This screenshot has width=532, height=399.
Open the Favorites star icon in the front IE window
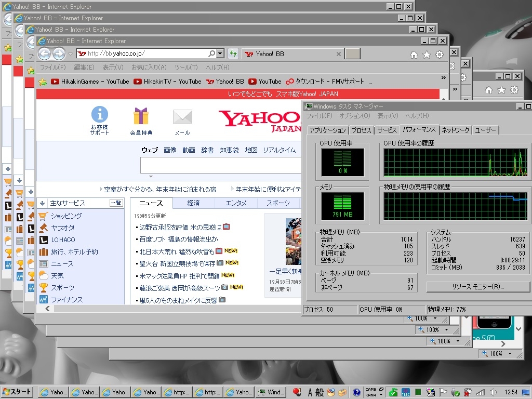pos(427,55)
